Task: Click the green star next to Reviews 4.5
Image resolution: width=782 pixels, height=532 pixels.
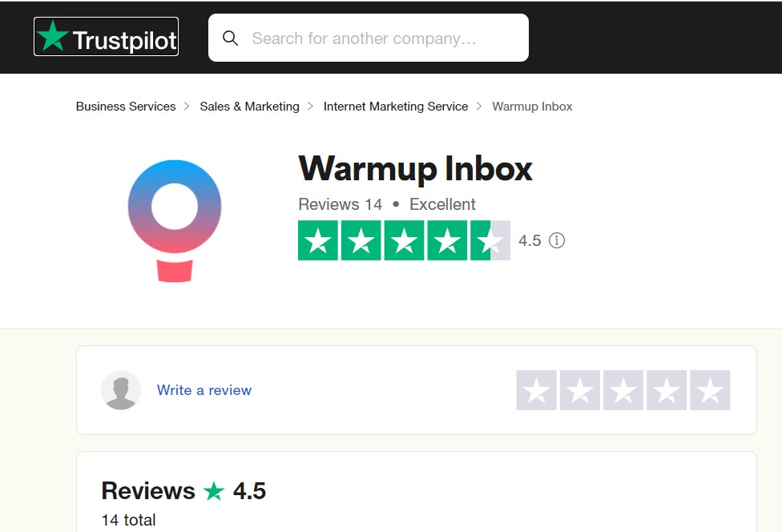Action: click(x=214, y=491)
